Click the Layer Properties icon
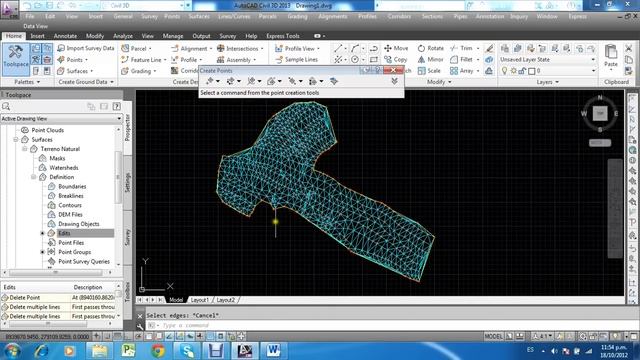This screenshot has height=360, width=640. coord(504,48)
